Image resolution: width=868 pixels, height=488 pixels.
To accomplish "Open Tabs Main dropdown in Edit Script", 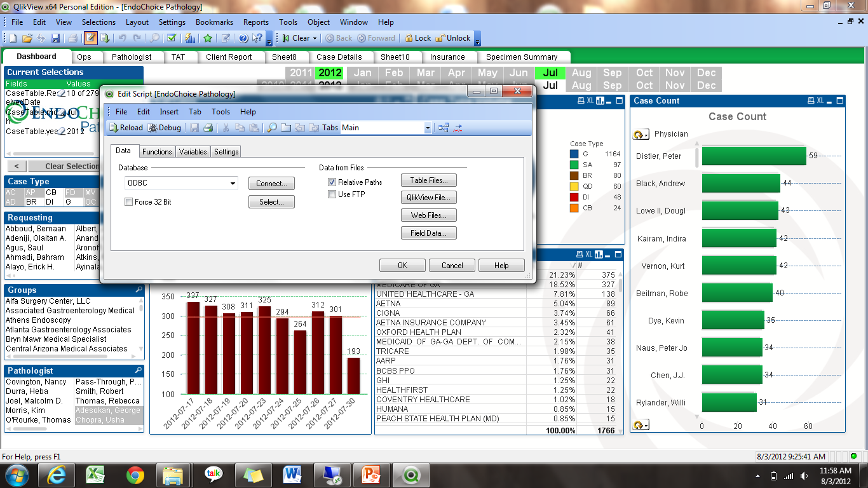I will (x=428, y=128).
